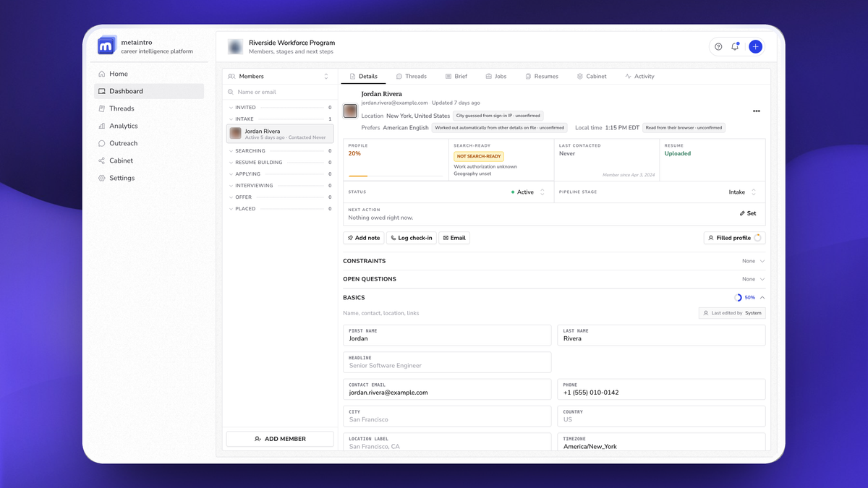Click the Add Member button
Viewport: 868px width, 488px height.
click(280, 439)
